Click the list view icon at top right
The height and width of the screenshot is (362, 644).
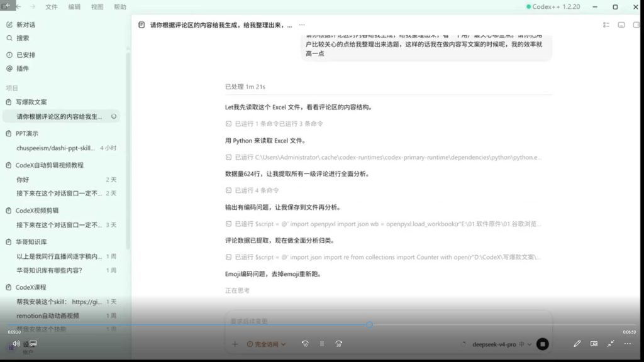606,25
